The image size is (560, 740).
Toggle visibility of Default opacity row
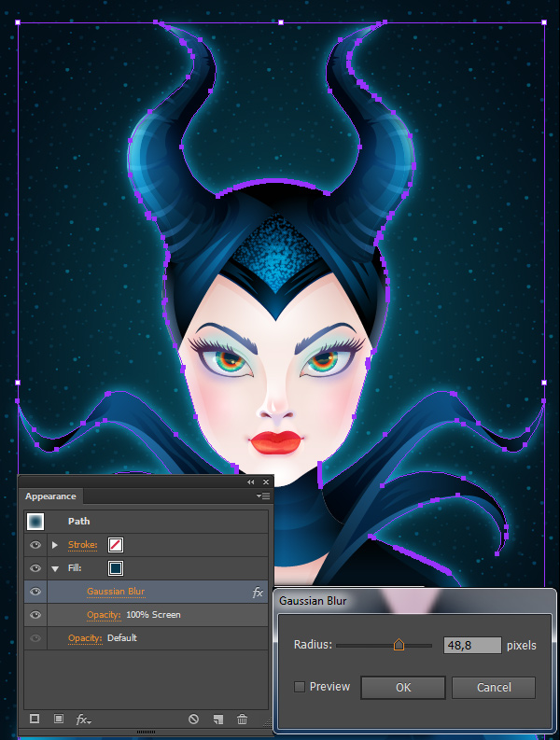(35, 638)
